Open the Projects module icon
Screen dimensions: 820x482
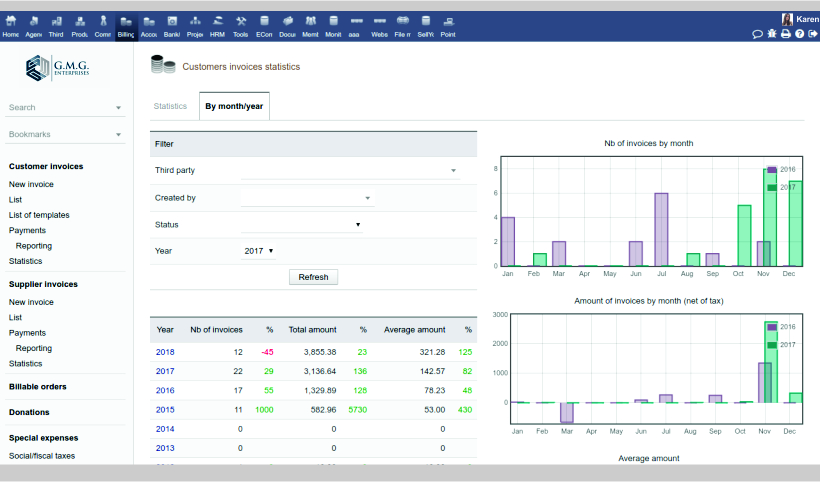195,24
